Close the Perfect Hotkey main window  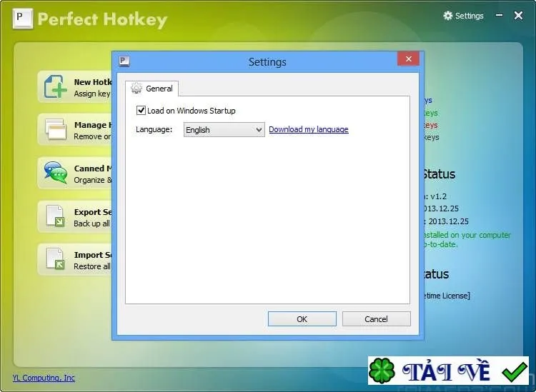coord(519,16)
